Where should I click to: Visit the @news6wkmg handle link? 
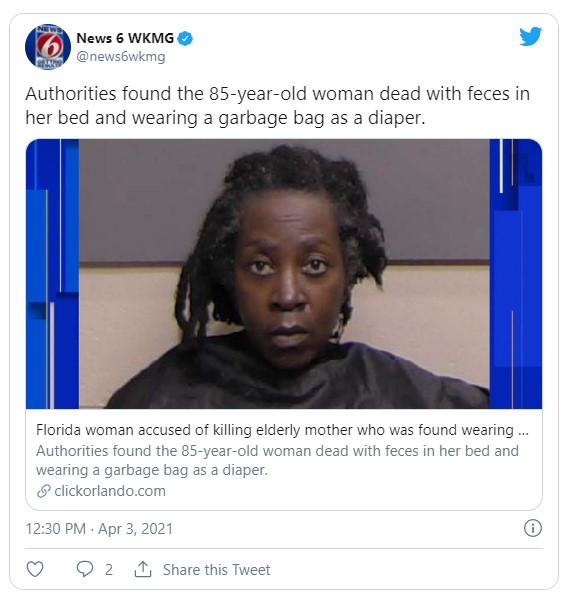[x=121, y=57]
